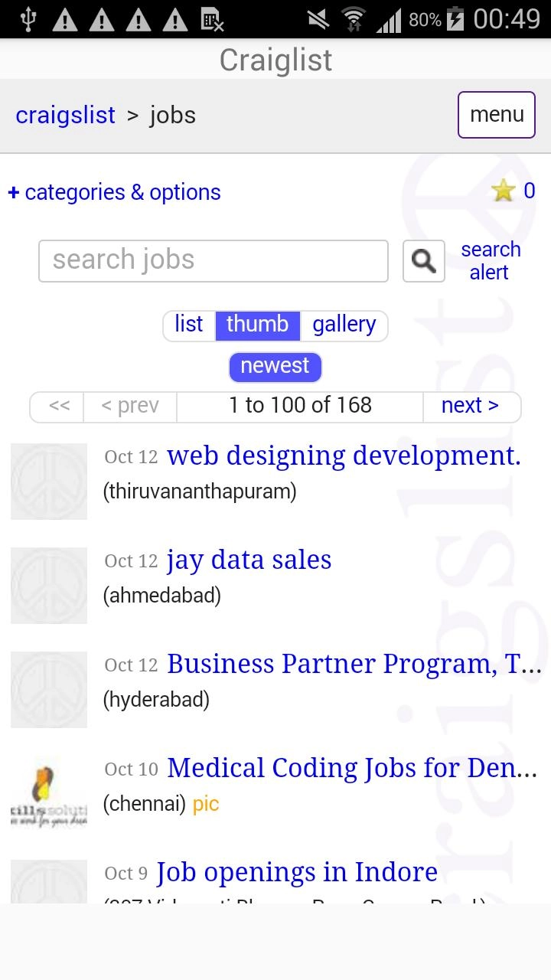551x980 pixels.
Task: Tap the Wi-Fi icon in status bar
Action: [353, 19]
